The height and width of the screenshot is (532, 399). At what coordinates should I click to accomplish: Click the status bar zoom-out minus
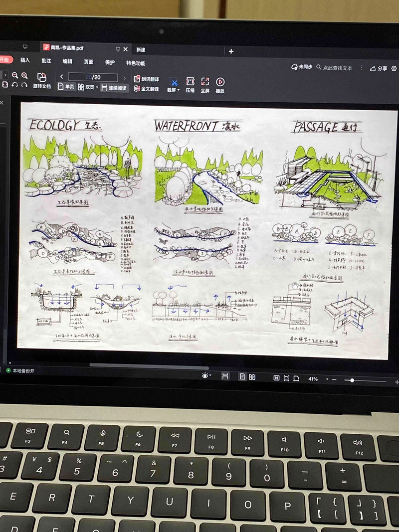(x=334, y=379)
